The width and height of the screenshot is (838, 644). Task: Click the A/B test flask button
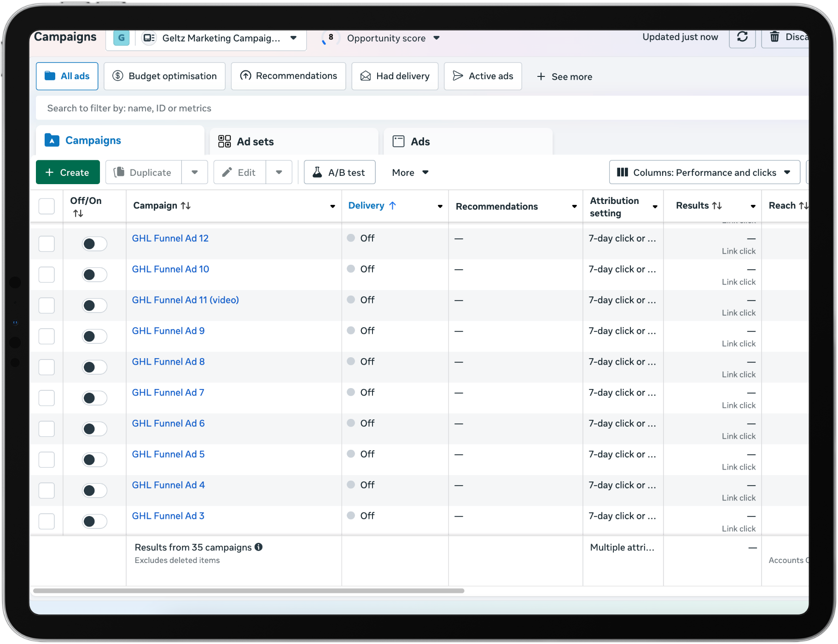coord(339,173)
